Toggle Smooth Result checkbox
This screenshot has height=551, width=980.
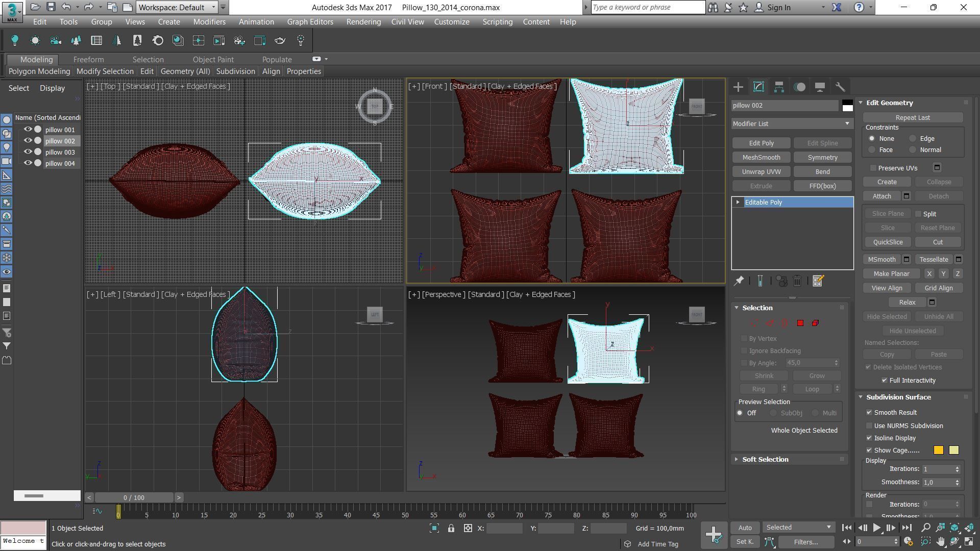(869, 413)
